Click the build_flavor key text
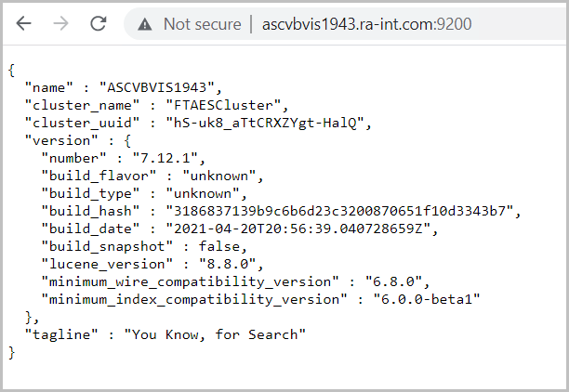This screenshot has height=392, width=569. click(99, 176)
